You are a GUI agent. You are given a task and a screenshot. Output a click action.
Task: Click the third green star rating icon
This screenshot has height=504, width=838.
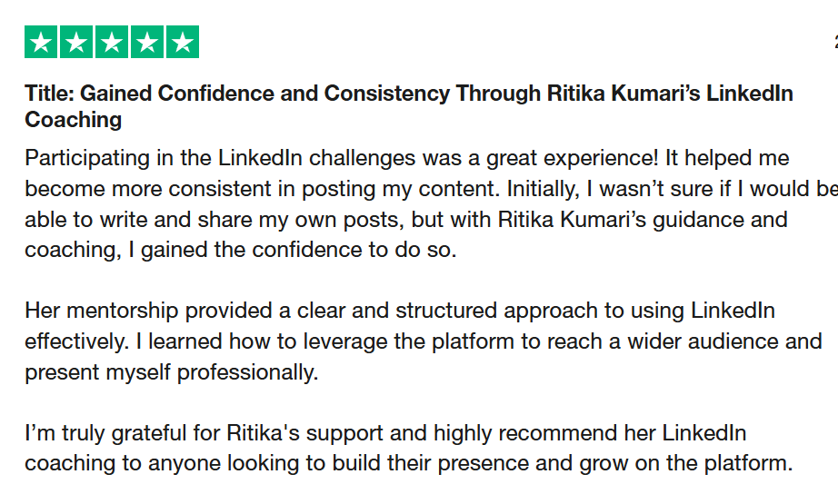pos(111,42)
